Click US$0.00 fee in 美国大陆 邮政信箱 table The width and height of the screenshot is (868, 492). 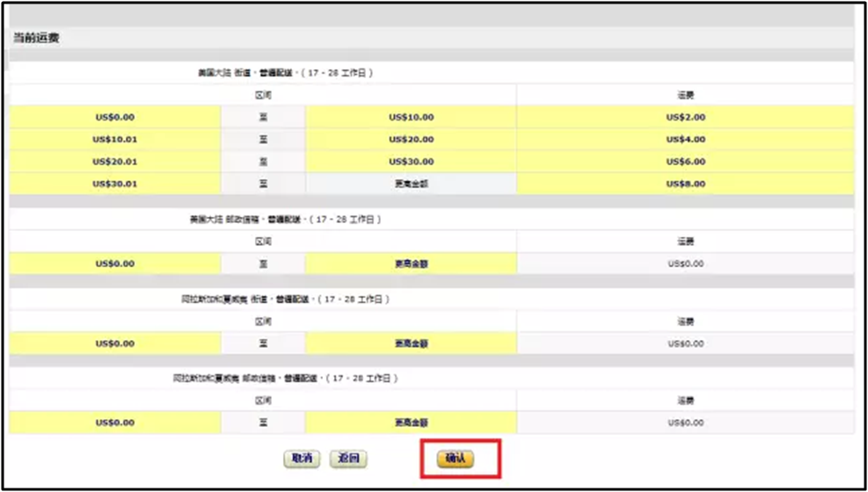685,264
